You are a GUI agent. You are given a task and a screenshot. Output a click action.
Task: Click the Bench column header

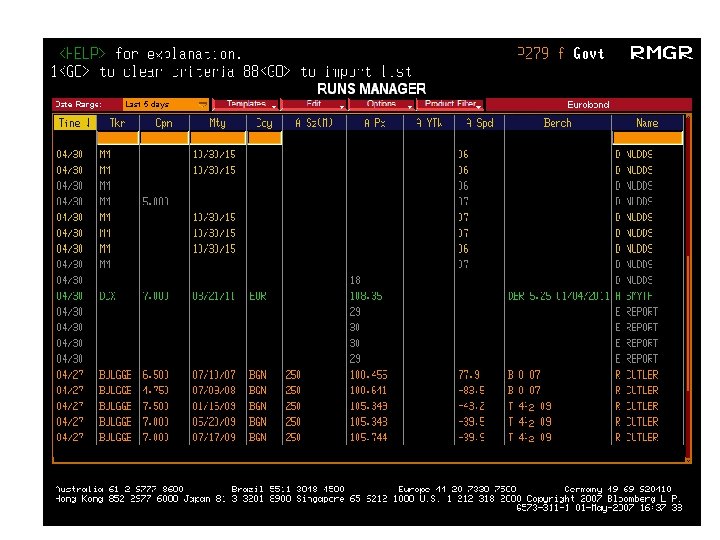click(x=557, y=123)
